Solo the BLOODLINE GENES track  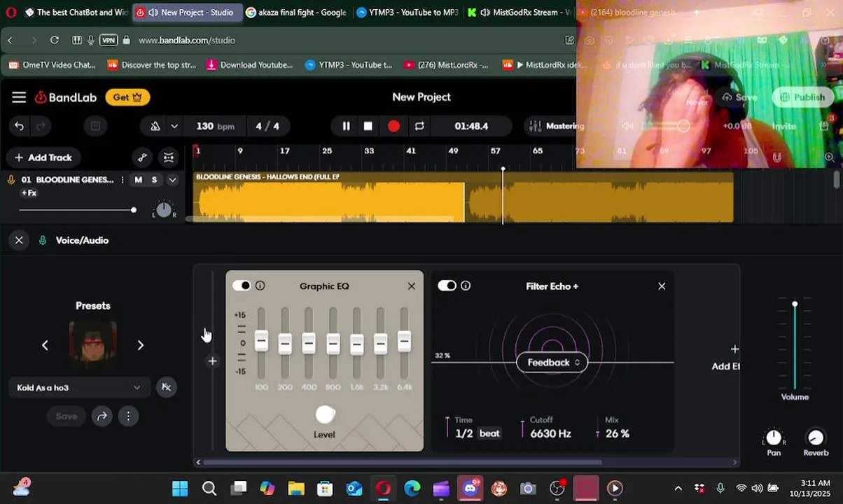tap(154, 180)
